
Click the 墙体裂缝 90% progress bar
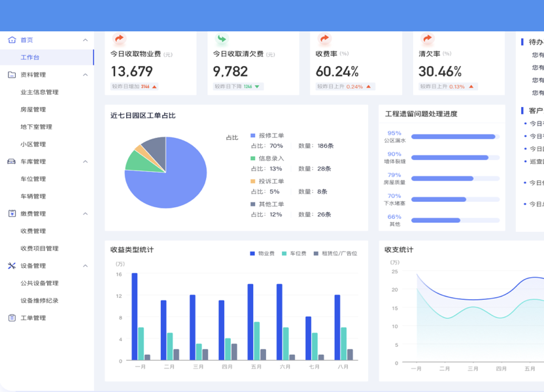(x=455, y=157)
